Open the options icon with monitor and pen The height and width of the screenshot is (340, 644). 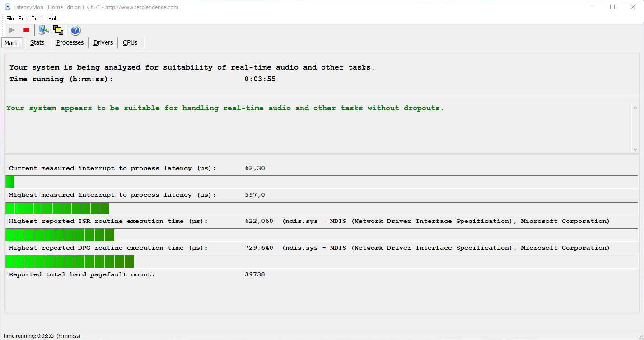pyautogui.click(x=43, y=30)
